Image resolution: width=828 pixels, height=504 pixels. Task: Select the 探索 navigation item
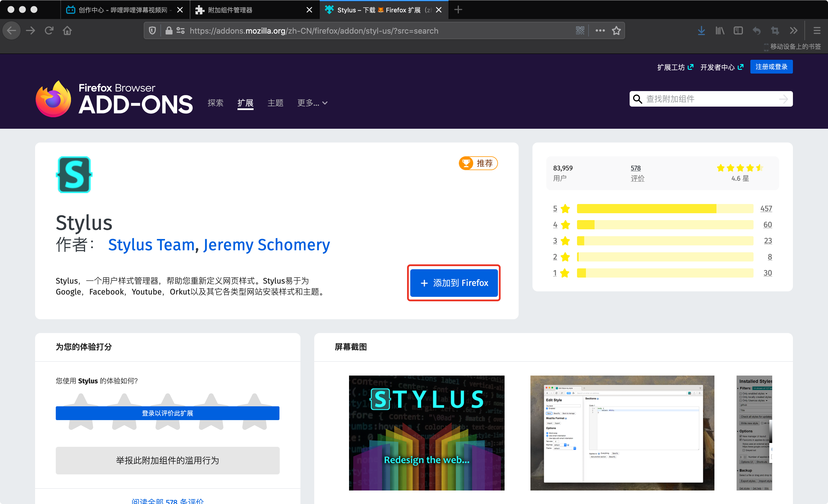tap(215, 103)
